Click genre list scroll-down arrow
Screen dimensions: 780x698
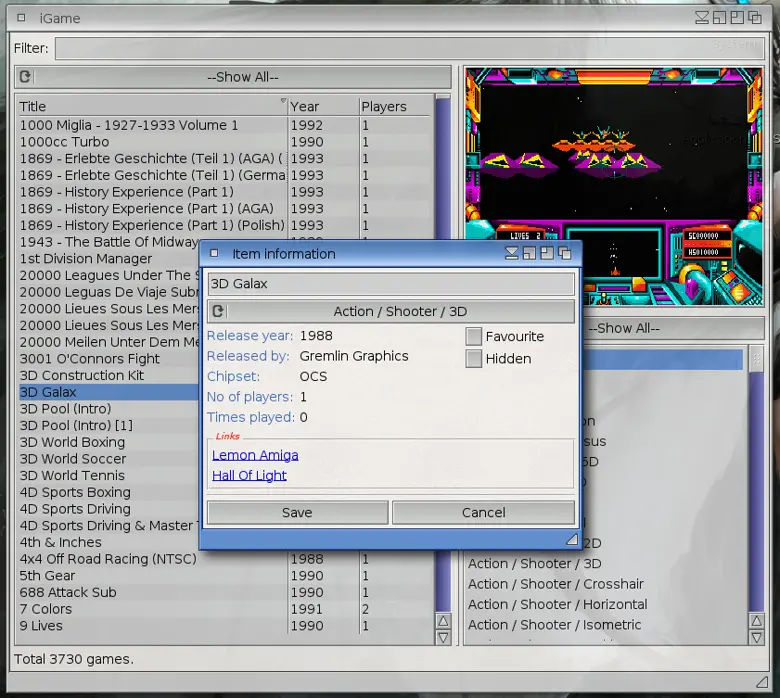coord(756,637)
